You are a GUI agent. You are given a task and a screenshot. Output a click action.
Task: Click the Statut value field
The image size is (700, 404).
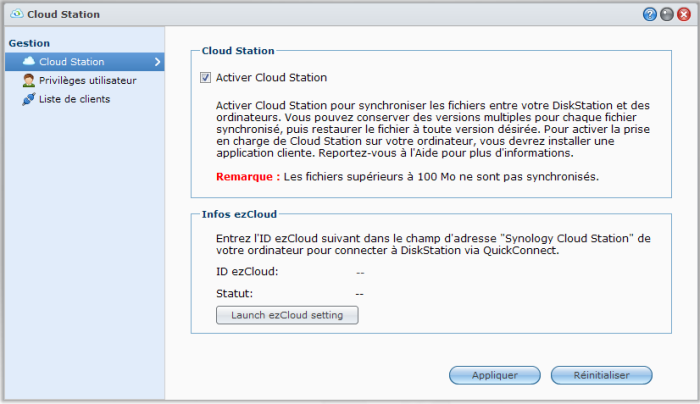[x=359, y=293]
